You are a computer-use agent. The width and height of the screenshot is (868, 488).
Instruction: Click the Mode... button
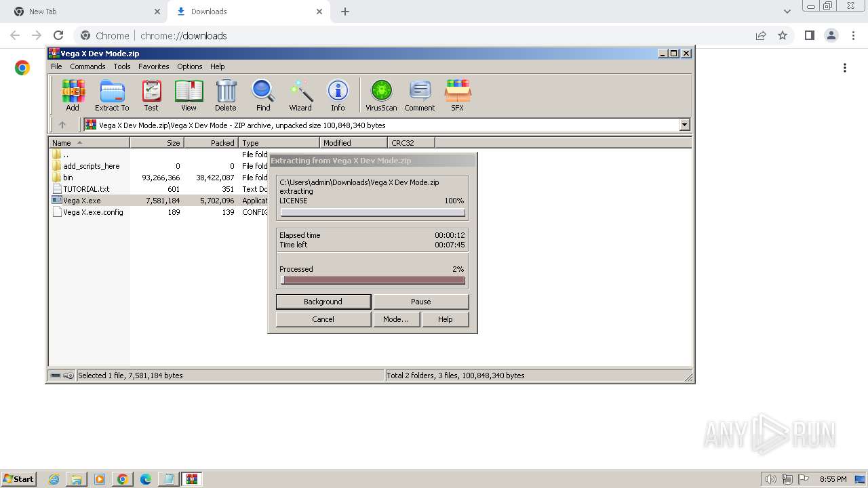tap(396, 319)
